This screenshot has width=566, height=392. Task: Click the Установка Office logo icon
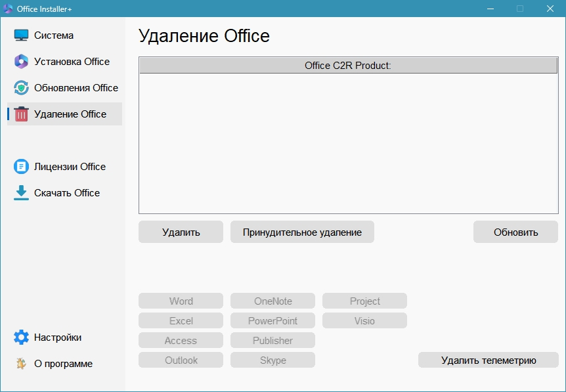[x=22, y=62]
